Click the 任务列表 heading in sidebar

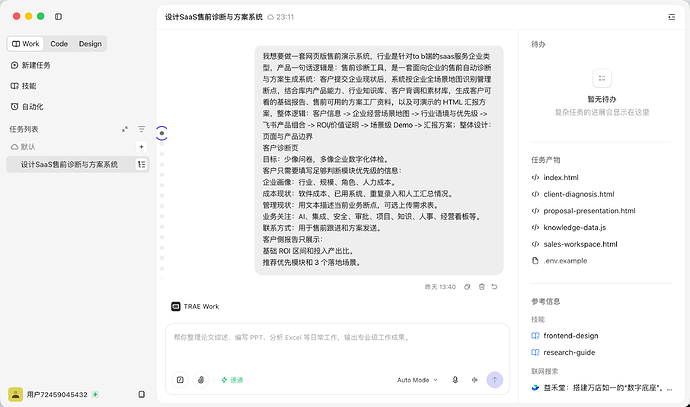24,129
